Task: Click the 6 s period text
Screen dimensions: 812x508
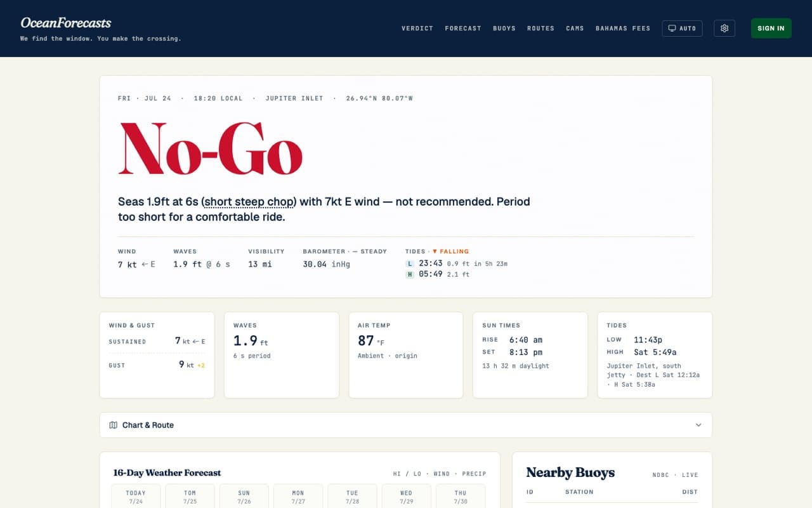Action: [x=252, y=356]
